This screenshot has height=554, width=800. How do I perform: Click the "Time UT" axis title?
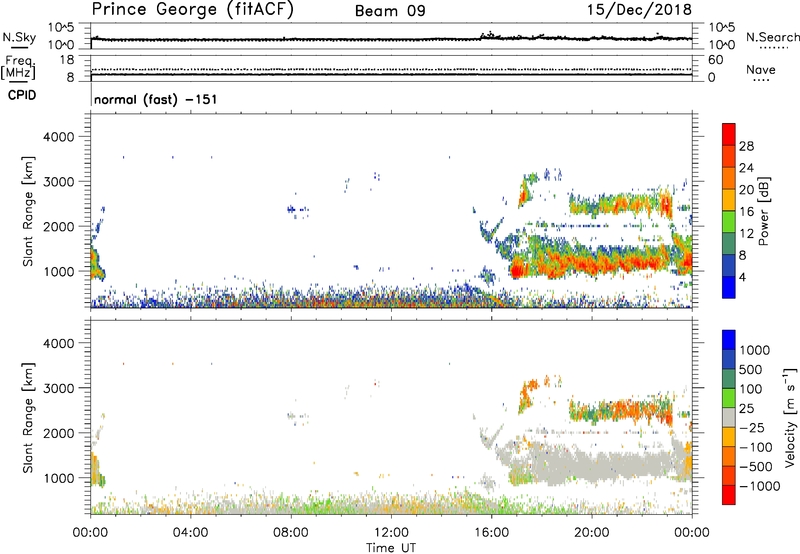point(391,547)
